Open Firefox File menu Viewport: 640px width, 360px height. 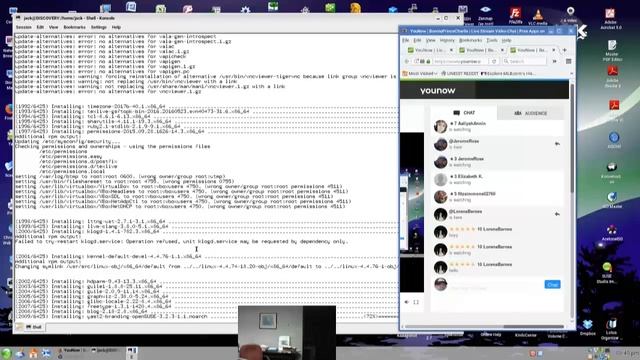(x=405, y=40)
